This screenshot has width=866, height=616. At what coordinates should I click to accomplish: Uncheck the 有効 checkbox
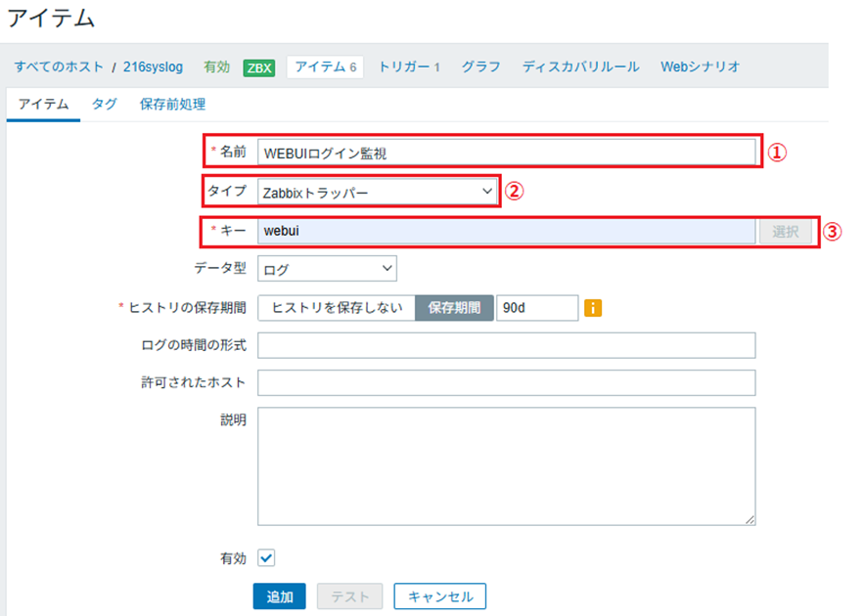(266, 557)
